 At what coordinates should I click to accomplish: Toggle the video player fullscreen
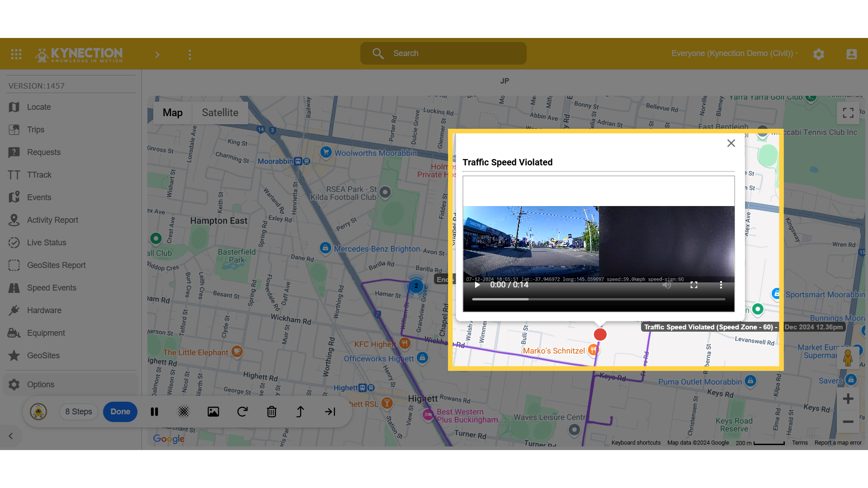[694, 285]
